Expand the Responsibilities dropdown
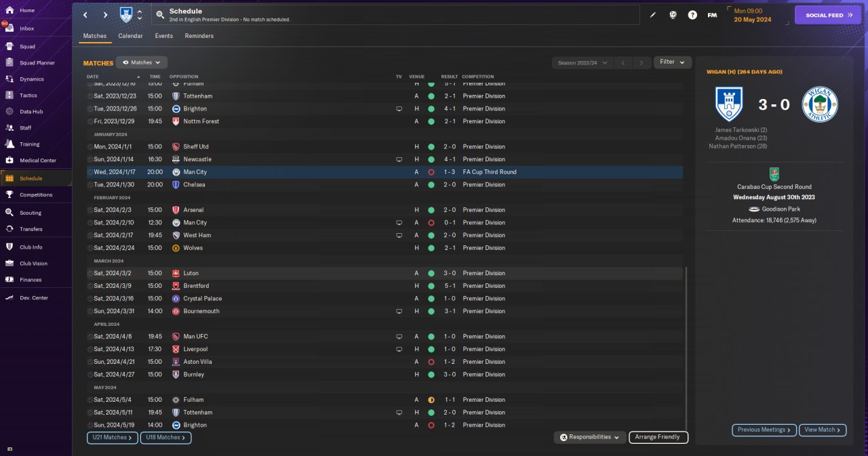 tap(590, 437)
